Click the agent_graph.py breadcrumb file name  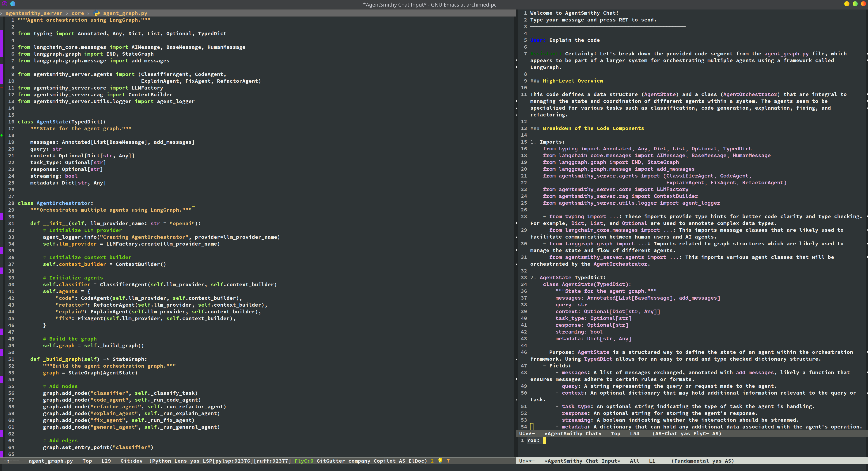125,13
